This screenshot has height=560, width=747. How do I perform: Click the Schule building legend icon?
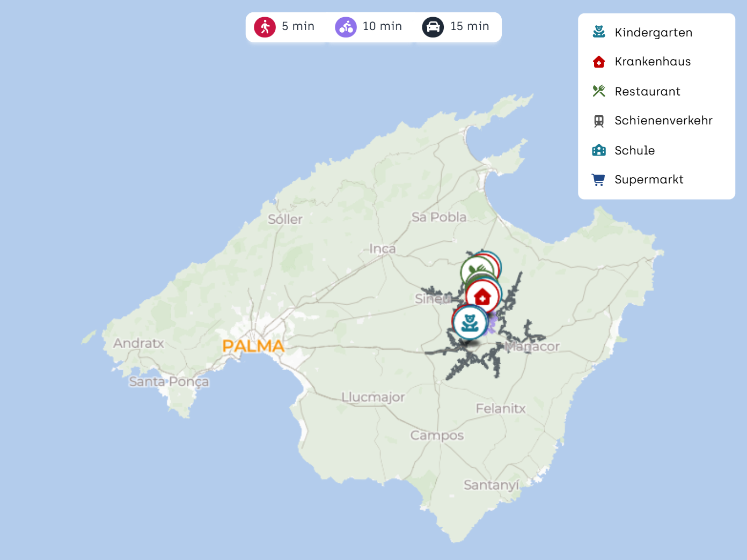click(x=599, y=150)
